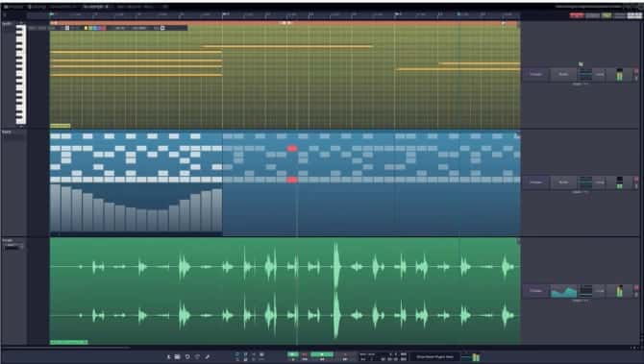
Task: Open second plugin slot on Synth track
Action: tap(563, 74)
